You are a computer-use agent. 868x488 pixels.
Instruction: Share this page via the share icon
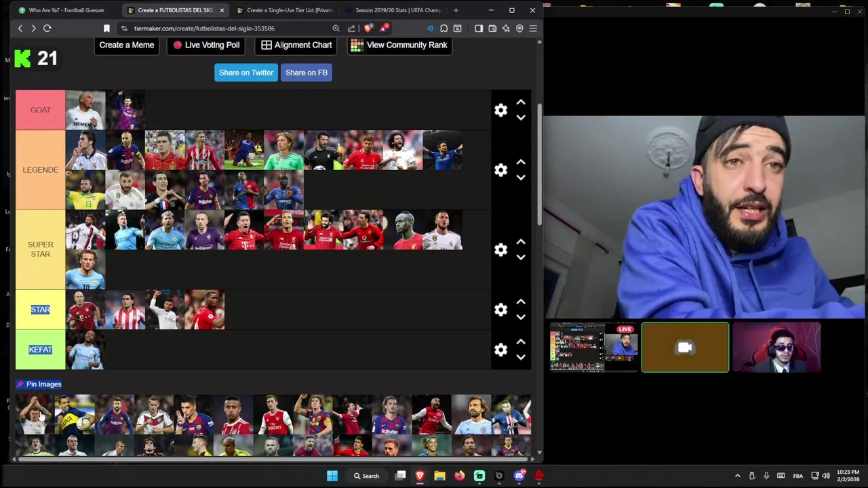point(351,28)
